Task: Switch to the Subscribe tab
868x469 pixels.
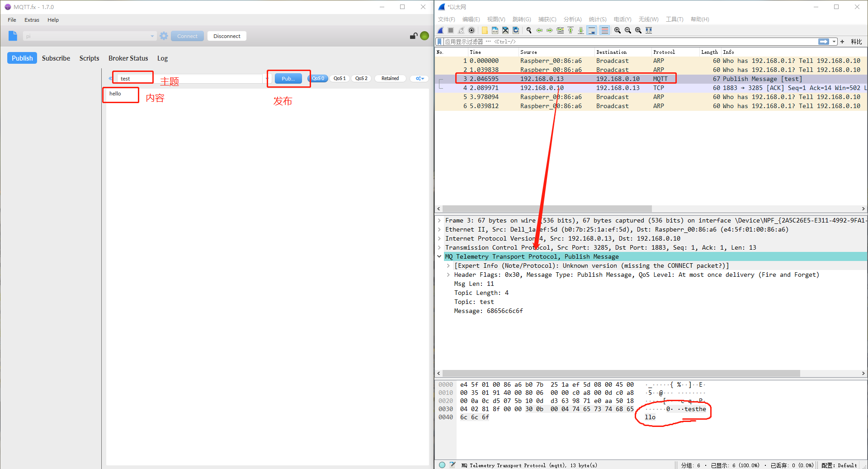Action: click(x=56, y=58)
